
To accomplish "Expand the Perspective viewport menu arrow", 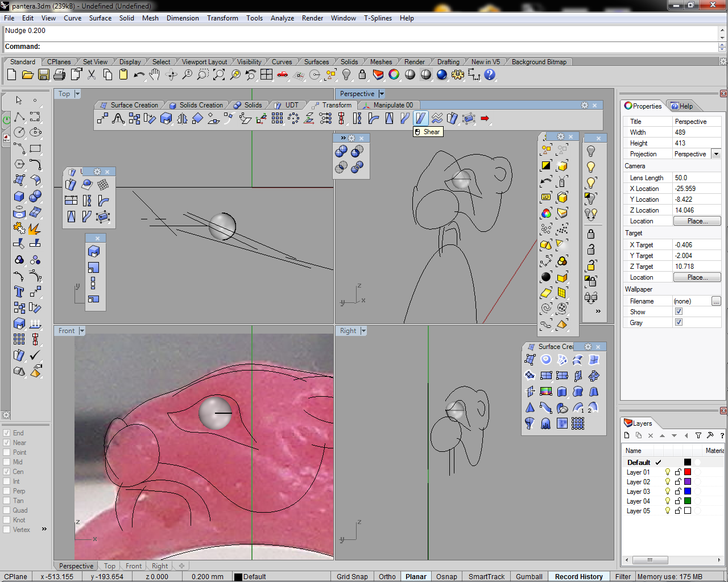I will click(382, 94).
